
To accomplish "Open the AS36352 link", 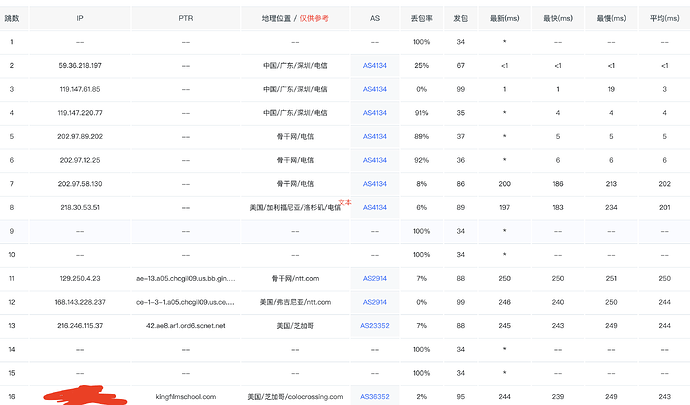I will click(374, 397).
